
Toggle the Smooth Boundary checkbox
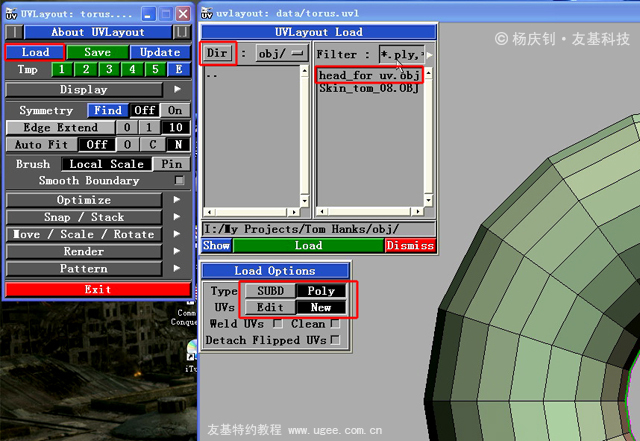179,180
